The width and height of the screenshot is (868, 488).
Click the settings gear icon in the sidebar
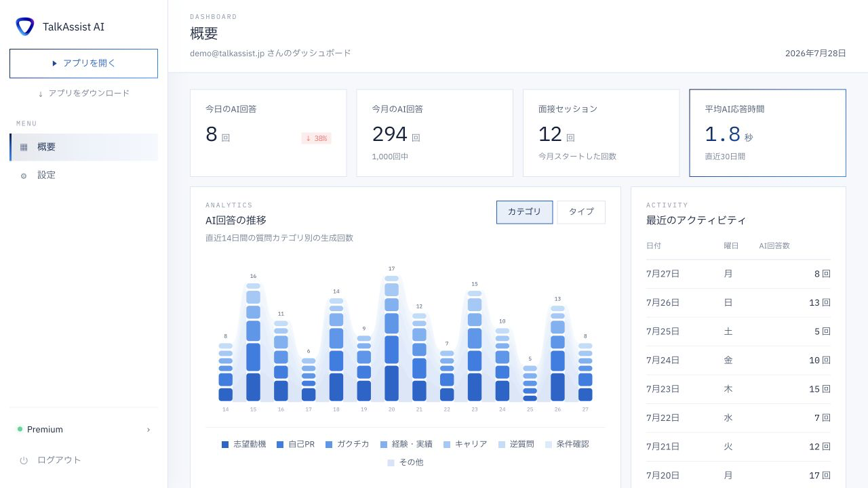(24, 176)
